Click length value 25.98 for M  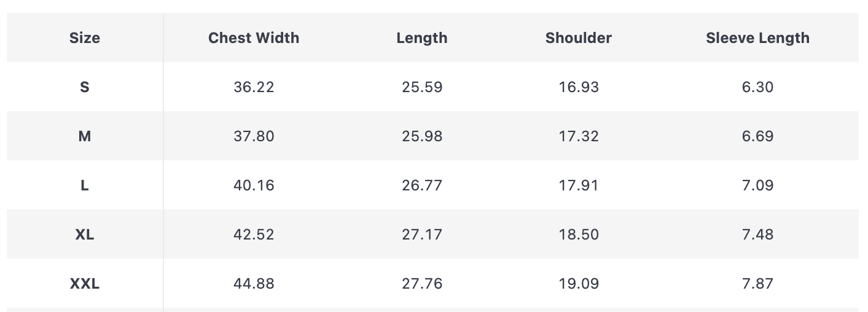422,136
